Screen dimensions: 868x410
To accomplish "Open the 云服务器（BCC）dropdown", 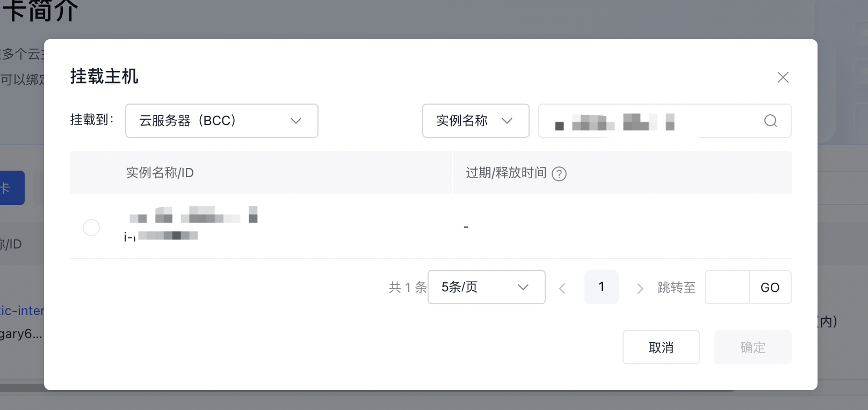I will 222,121.
